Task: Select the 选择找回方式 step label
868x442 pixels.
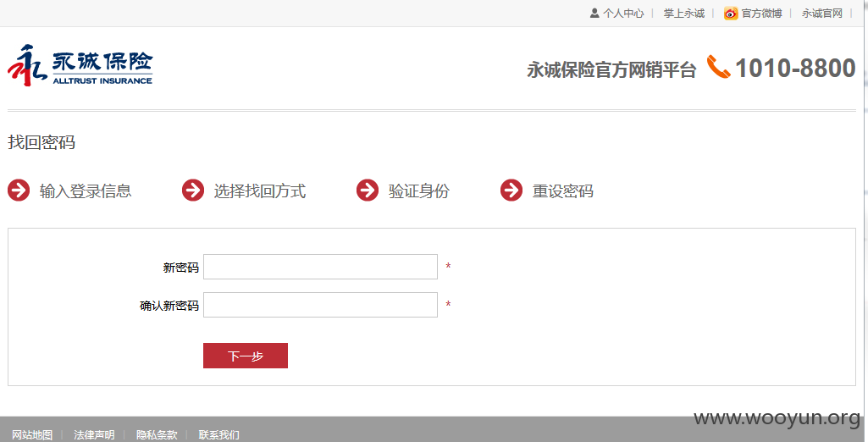Action: click(x=260, y=191)
